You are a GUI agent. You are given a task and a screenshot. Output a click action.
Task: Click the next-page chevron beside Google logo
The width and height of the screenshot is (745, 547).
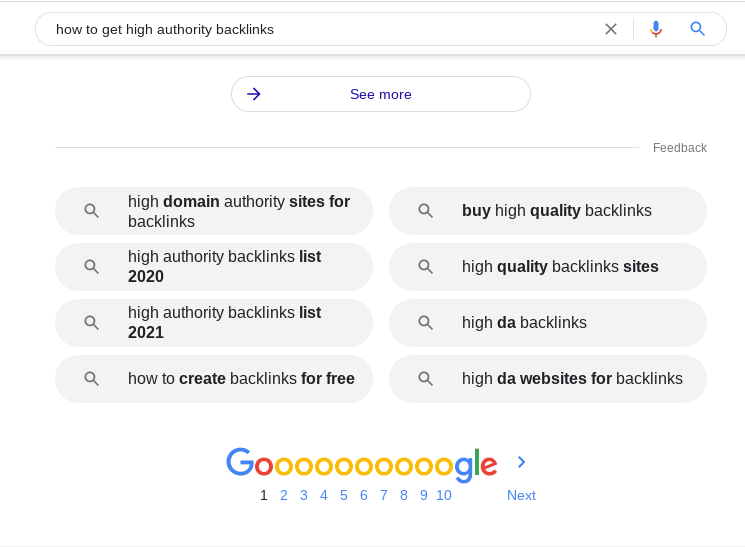(x=521, y=462)
